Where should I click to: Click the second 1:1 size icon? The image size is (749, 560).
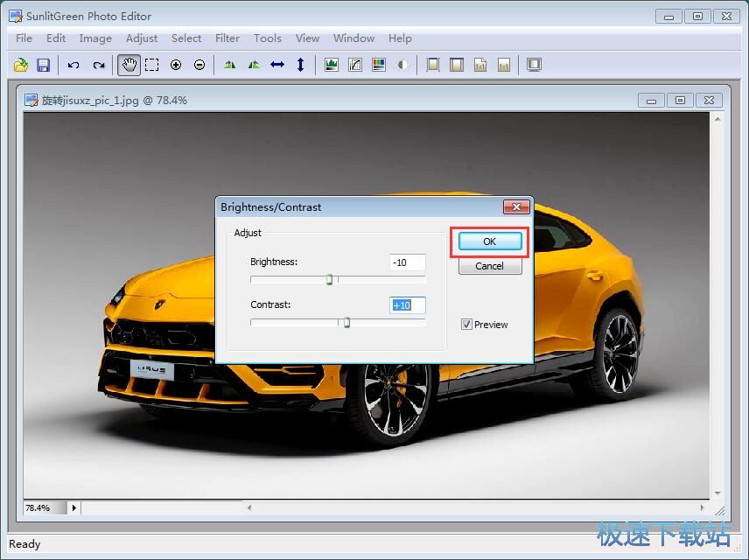pos(504,65)
